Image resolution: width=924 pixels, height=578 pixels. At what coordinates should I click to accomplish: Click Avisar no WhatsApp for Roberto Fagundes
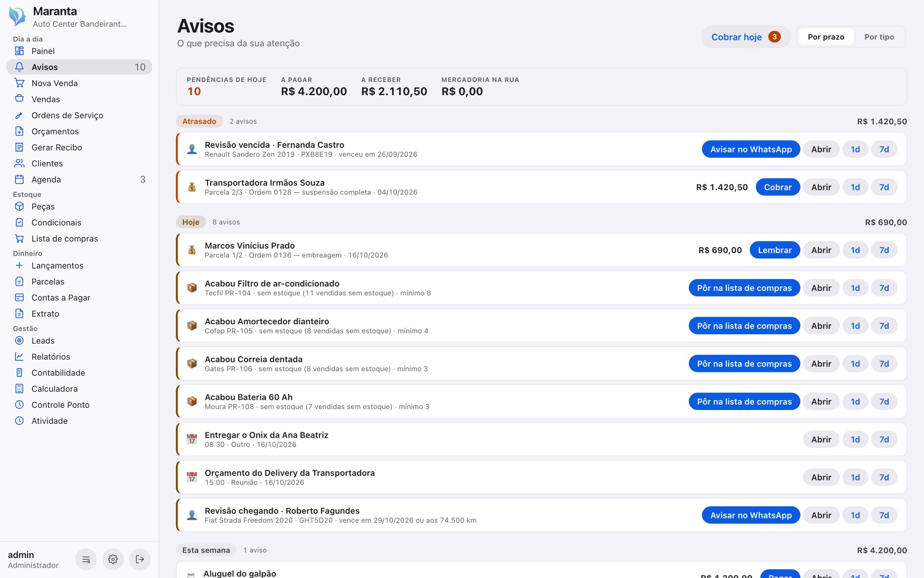tap(750, 515)
